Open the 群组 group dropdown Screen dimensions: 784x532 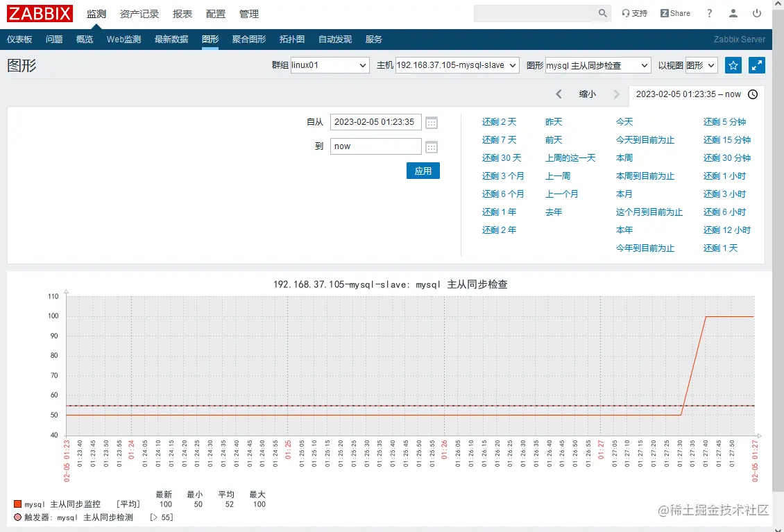coord(330,65)
